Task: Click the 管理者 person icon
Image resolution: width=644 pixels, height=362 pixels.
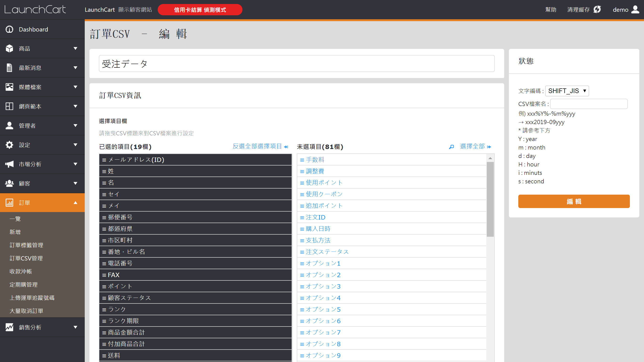Action: pos(9,126)
